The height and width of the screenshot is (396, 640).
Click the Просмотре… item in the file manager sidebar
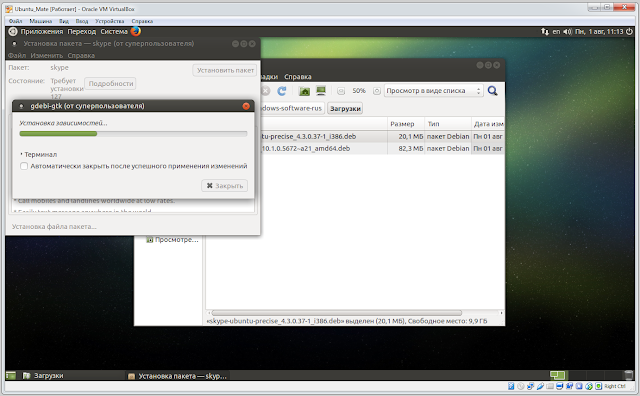(x=172, y=240)
